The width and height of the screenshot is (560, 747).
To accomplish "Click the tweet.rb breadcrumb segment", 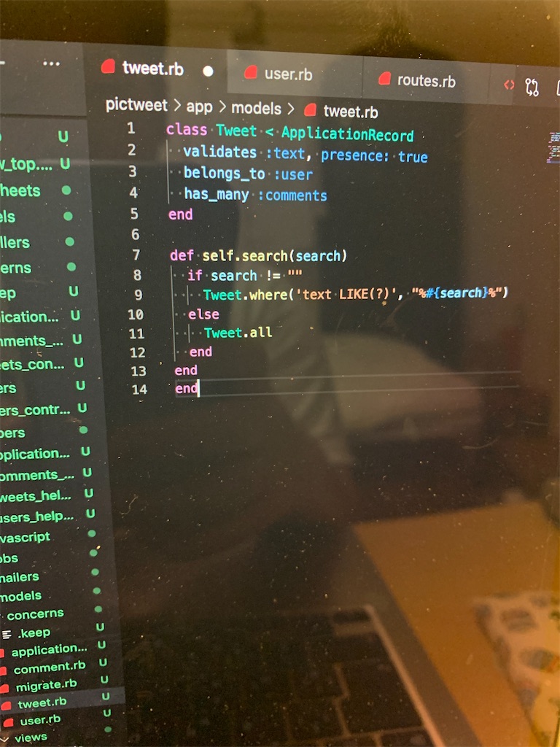I will click(x=351, y=112).
